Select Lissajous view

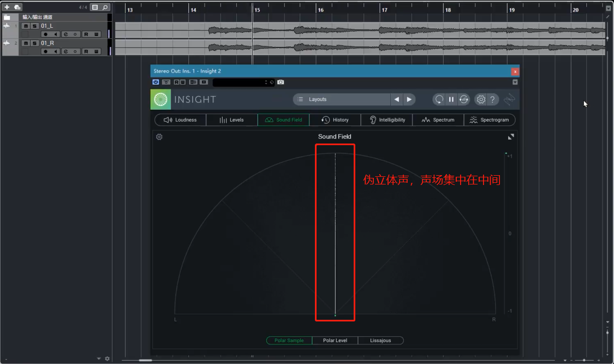(x=380, y=341)
